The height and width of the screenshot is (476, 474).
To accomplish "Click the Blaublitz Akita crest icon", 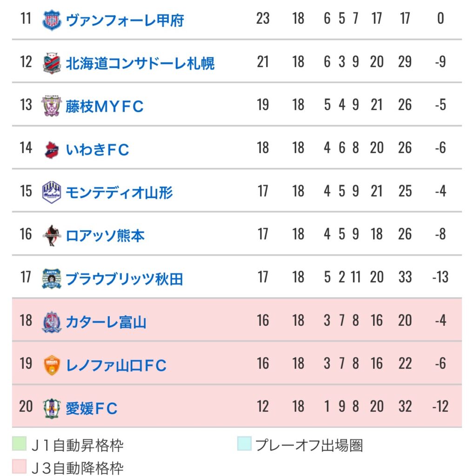I will [x=52, y=278].
